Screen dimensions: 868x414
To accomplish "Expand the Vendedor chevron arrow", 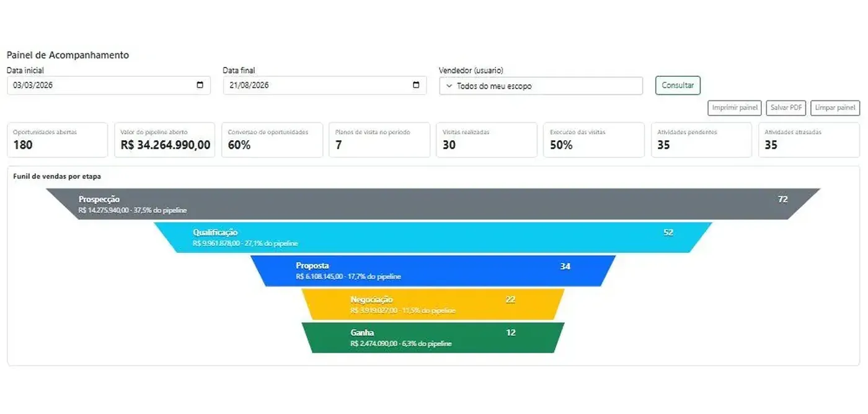I will (449, 86).
